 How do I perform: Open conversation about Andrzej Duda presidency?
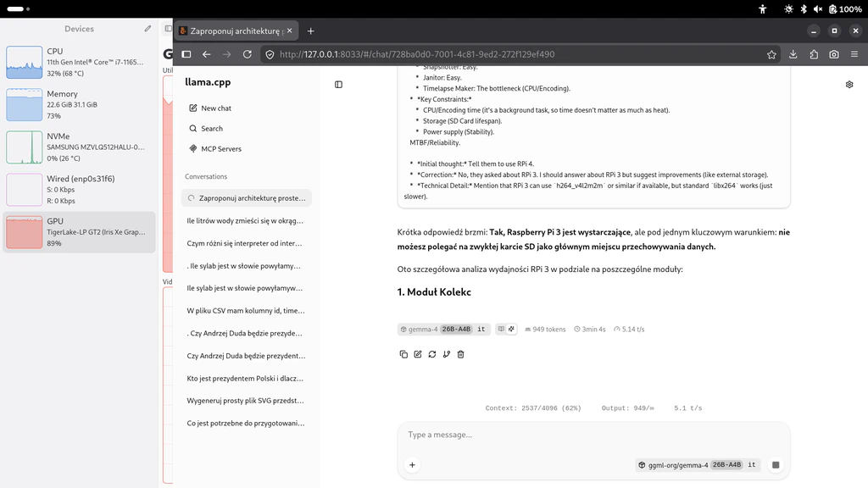point(246,355)
